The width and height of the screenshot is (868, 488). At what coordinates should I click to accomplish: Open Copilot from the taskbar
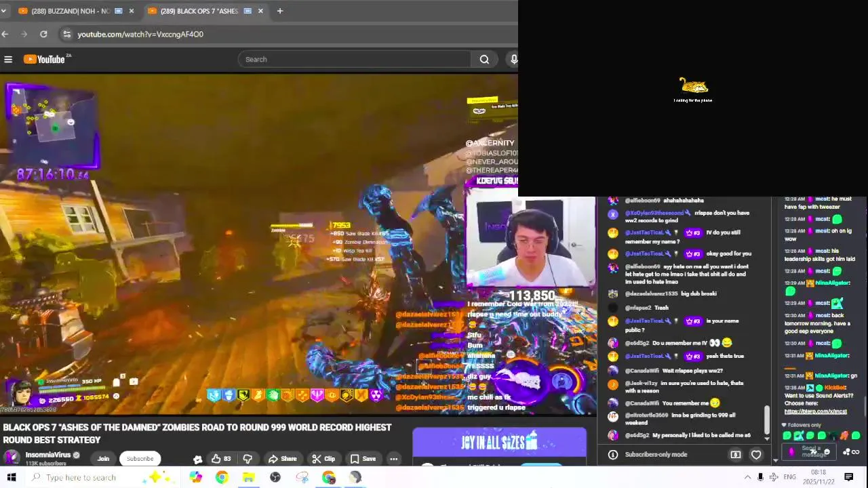coord(195,477)
